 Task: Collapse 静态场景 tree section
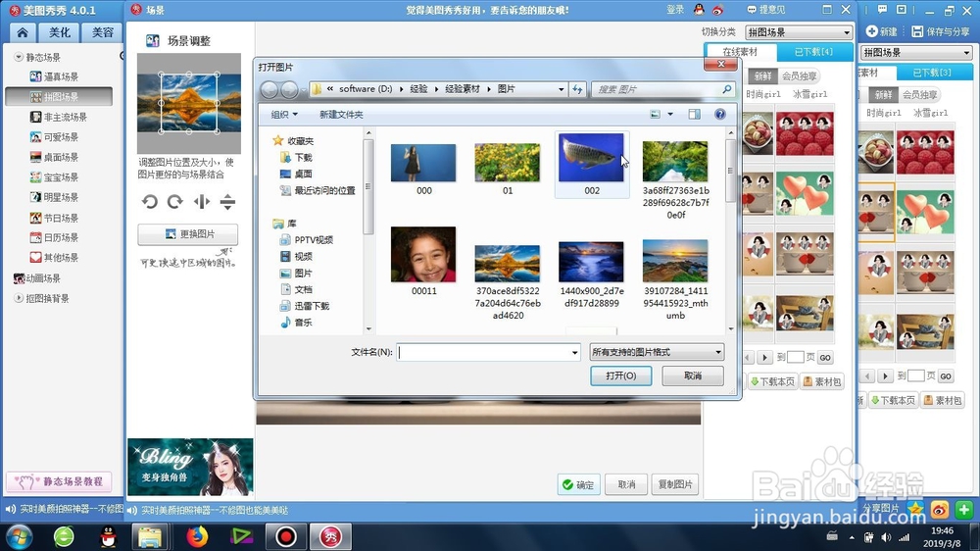[18, 57]
